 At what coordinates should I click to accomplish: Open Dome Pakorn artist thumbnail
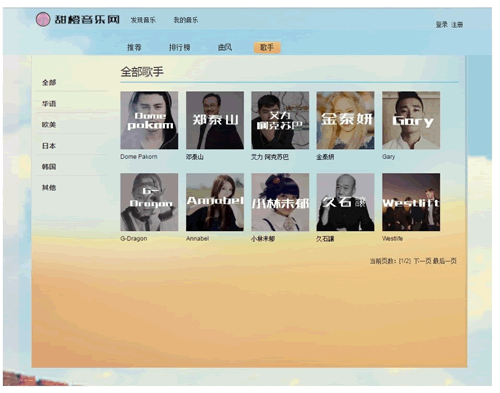point(149,120)
